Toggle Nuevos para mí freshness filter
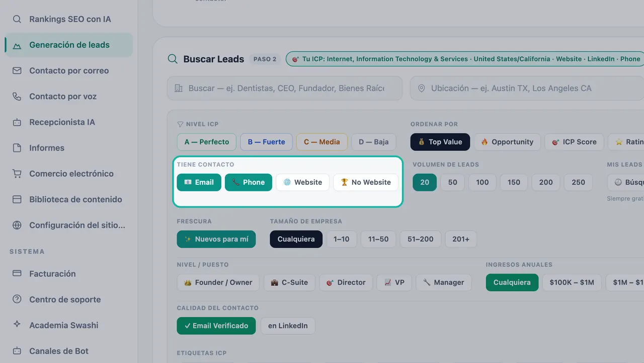644x363 pixels. 216,239
